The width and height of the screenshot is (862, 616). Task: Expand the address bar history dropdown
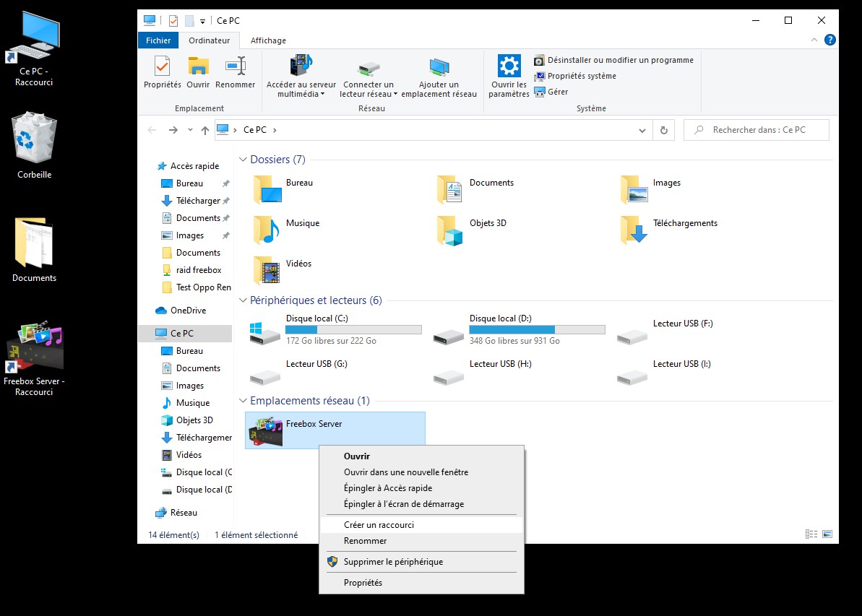(642, 131)
